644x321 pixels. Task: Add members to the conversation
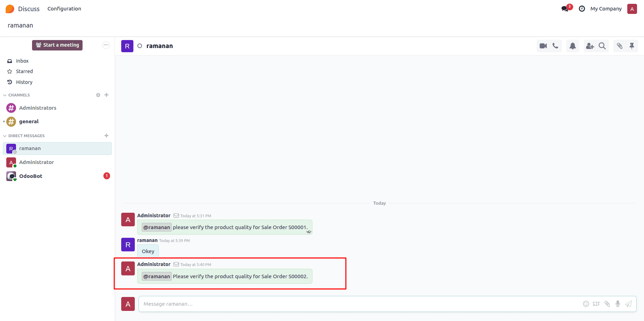point(590,46)
